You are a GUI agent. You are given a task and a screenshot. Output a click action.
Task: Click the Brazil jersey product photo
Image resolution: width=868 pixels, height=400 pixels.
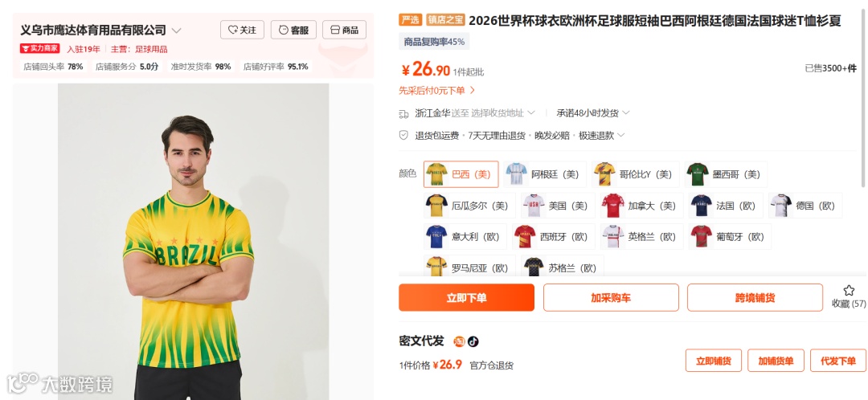coord(193,242)
